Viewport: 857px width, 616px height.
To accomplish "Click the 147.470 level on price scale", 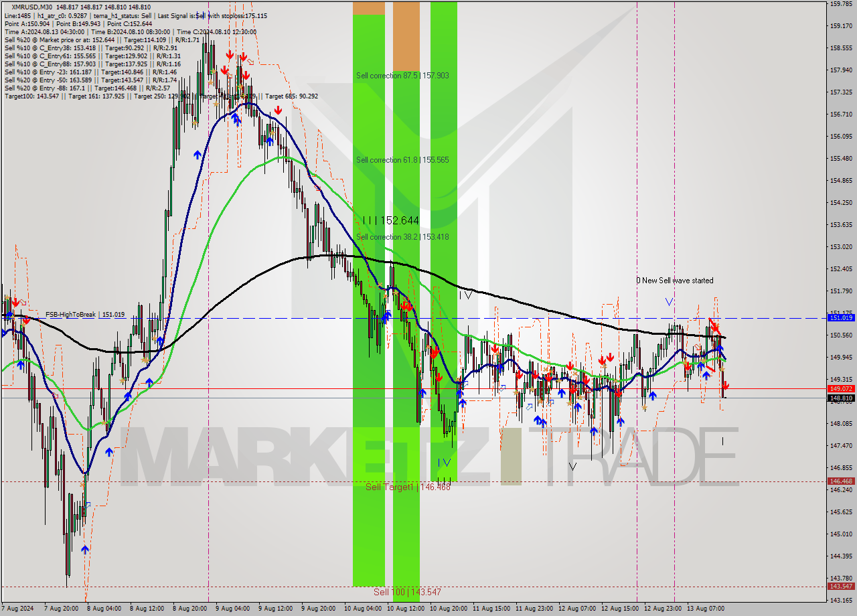I will point(841,445).
